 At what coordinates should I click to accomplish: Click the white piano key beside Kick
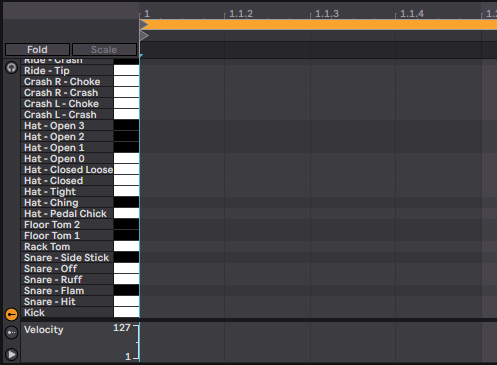click(126, 313)
